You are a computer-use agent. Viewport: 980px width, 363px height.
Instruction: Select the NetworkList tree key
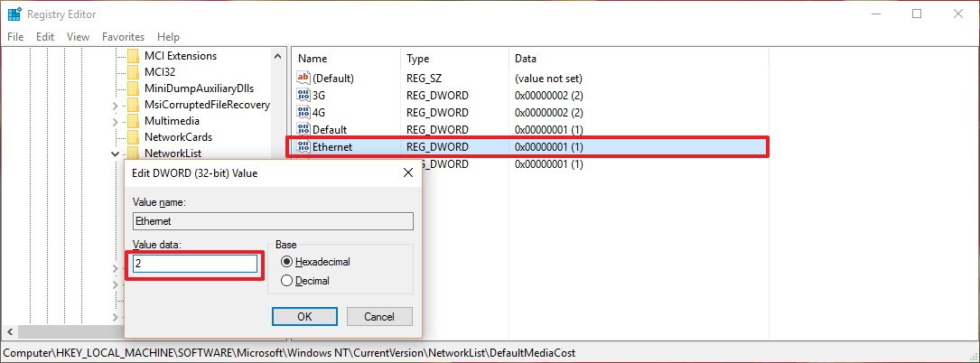173,154
